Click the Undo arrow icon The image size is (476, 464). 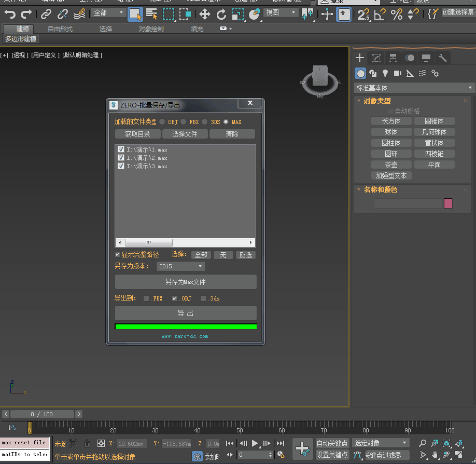[10, 14]
